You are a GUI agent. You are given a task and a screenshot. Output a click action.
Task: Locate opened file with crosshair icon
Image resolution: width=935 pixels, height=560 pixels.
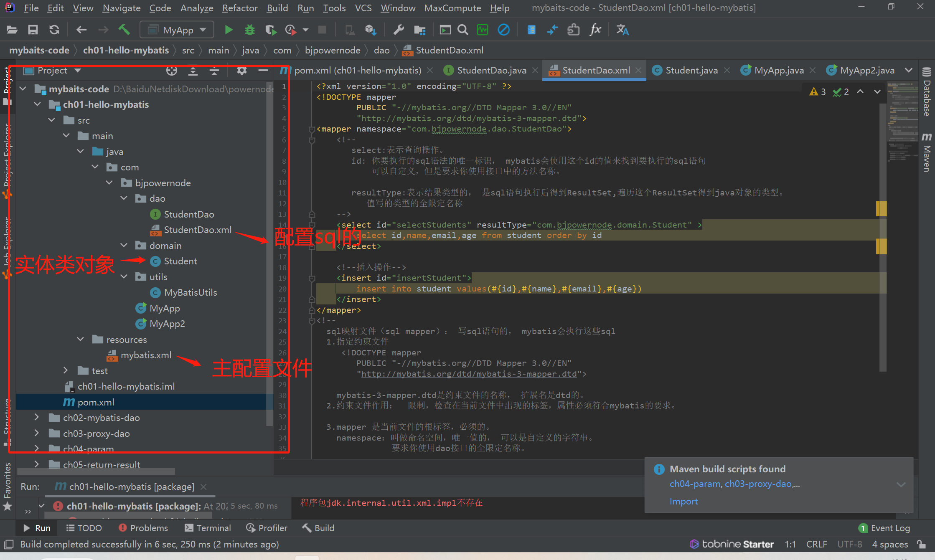point(171,71)
